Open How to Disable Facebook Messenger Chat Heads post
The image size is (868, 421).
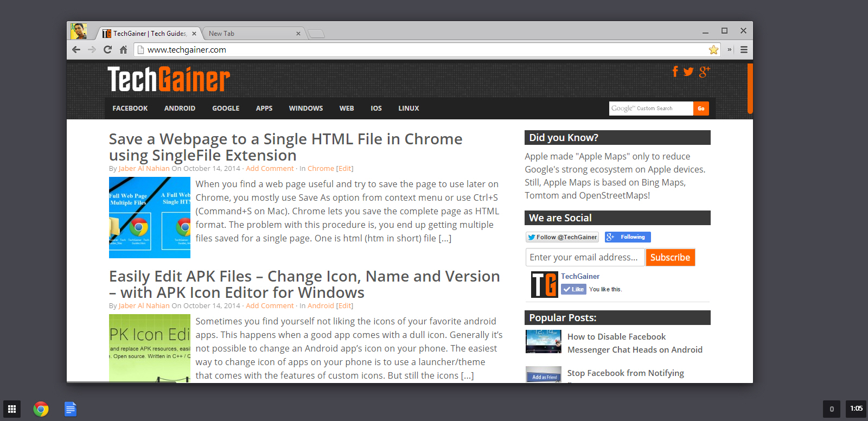635,343
